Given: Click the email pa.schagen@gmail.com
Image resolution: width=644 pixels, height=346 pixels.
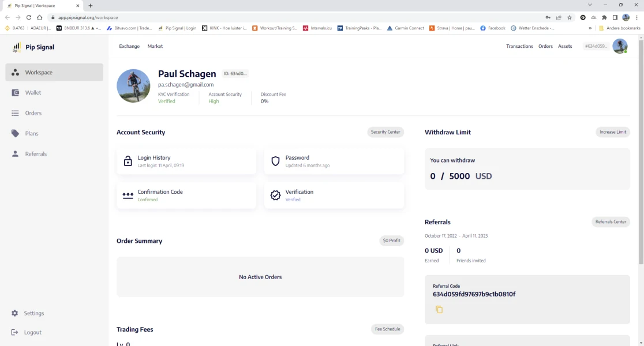Looking at the screenshot, I should coord(186,85).
